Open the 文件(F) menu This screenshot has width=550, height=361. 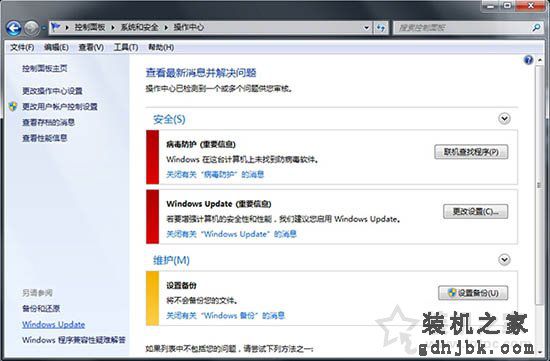(22, 47)
